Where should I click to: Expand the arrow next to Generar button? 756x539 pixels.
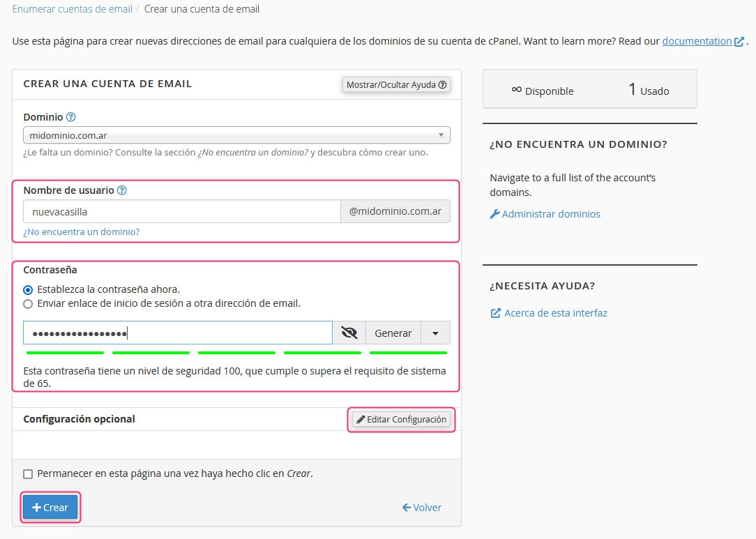coord(435,333)
